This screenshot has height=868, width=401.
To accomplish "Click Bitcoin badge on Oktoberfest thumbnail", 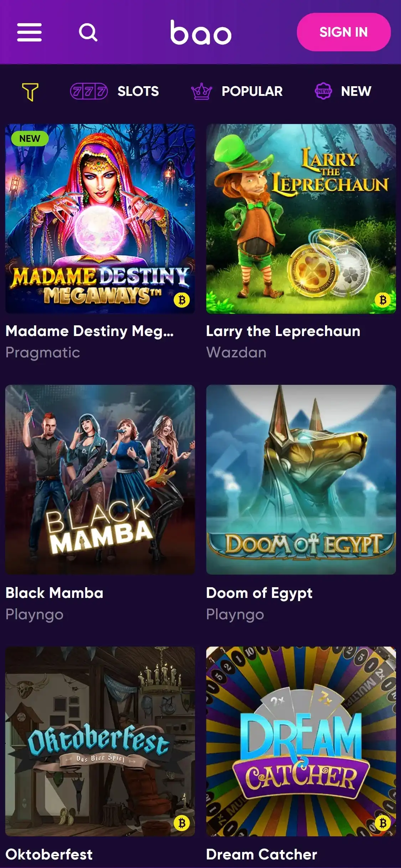I will [x=182, y=823].
